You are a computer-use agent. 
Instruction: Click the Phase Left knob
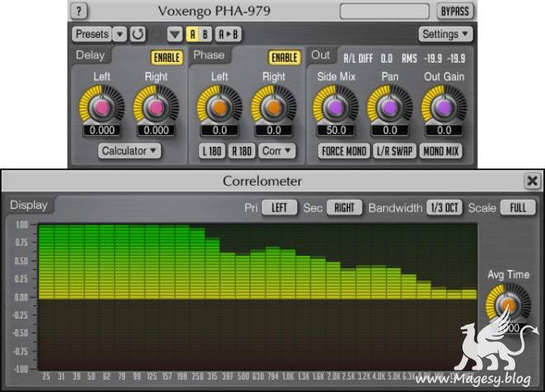[220, 107]
